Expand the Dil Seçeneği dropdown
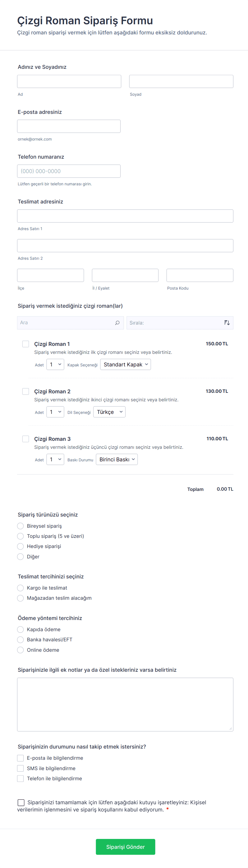 (109, 412)
